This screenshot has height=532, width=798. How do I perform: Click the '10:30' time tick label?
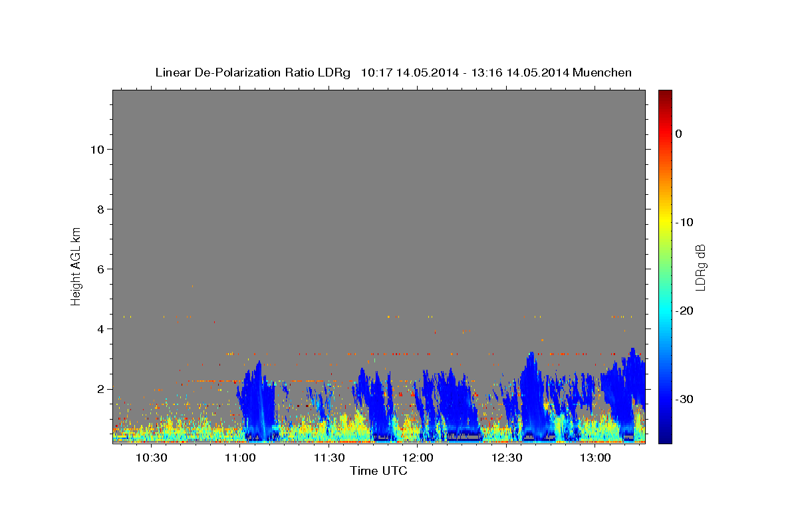[152, 458]
